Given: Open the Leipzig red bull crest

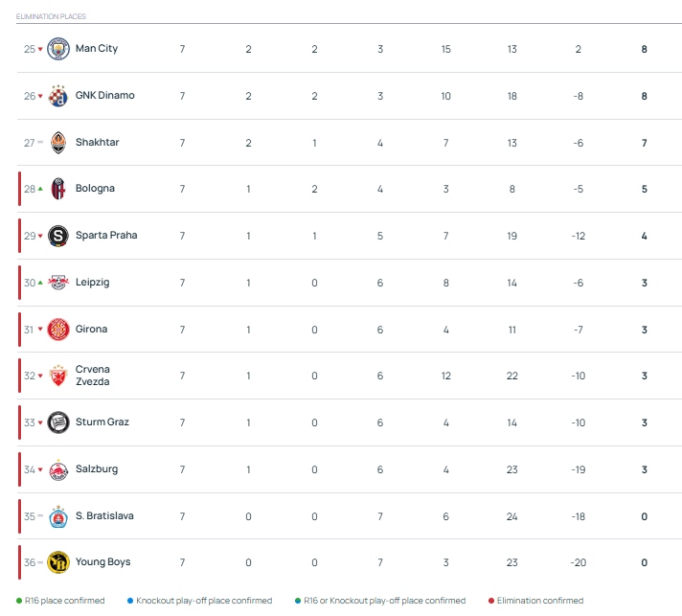Looking at the screenshot, I should tap(57, 283).
